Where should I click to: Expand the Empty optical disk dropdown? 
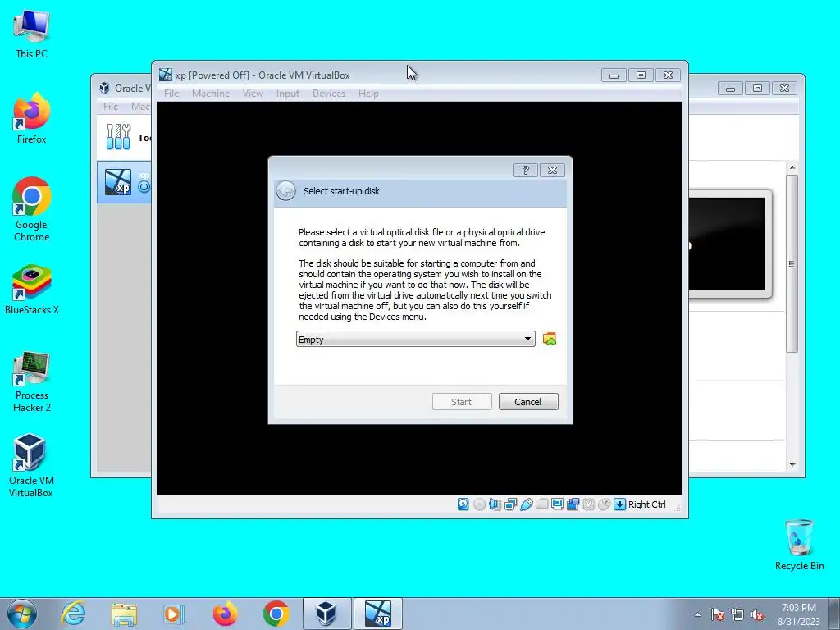point(416,339)
